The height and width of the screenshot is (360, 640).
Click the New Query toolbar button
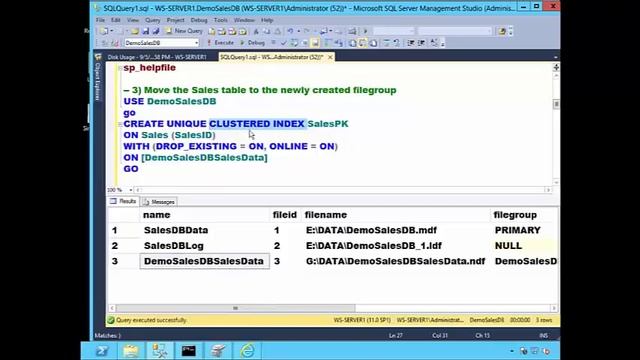coord(184,31)
